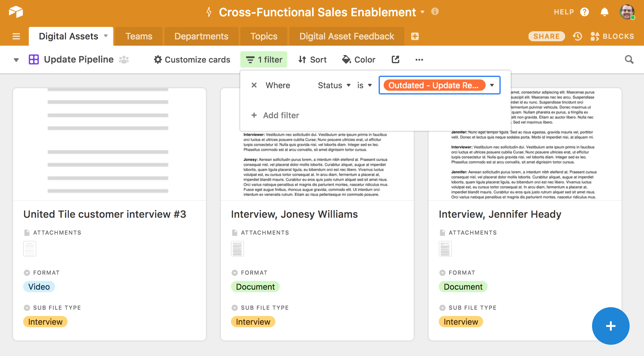
Task: Open the base info icon
Action: [x=435, y=12]
